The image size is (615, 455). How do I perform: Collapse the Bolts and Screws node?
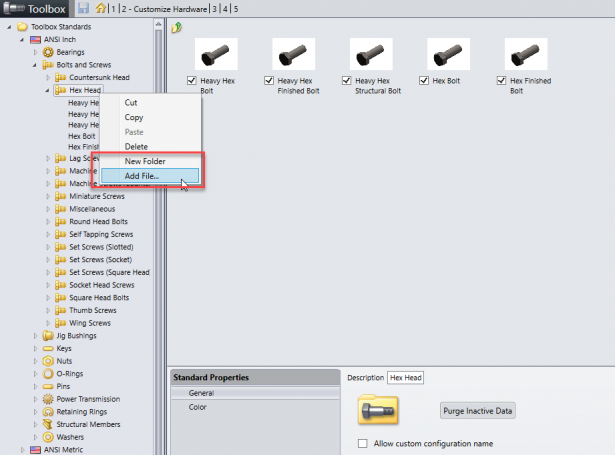35,65
